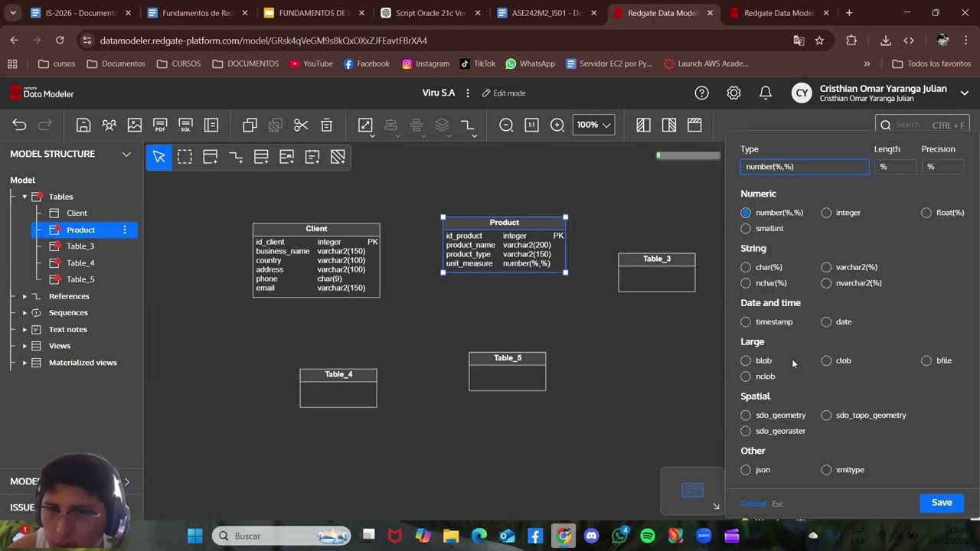Save the model using the disk icon

tap(83, 125)
